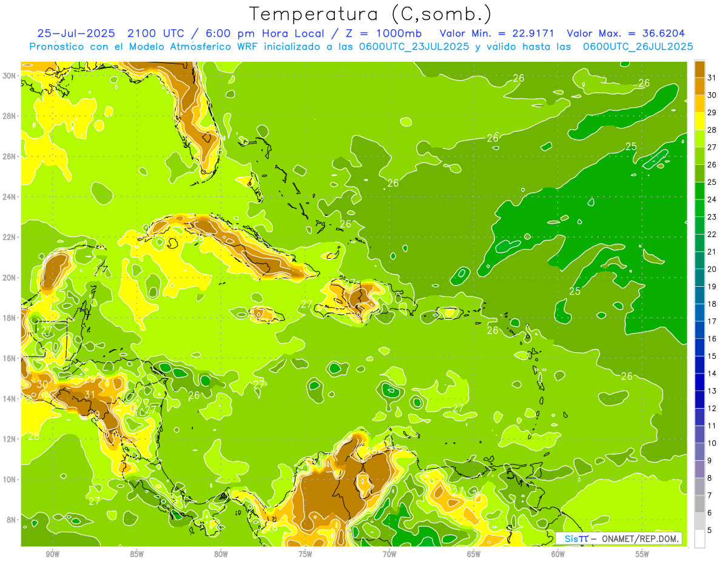The image size is (728, 562).
Task: Click the '26N' latitude axis label
Action: pos(10,156)
